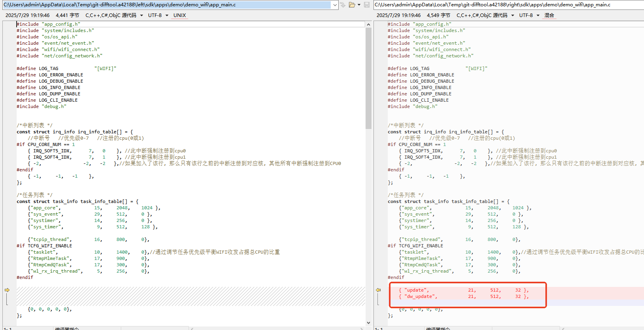The image size is (644, 330).
Task: Open the left file path history dropdown
Action: click(335, 5)
